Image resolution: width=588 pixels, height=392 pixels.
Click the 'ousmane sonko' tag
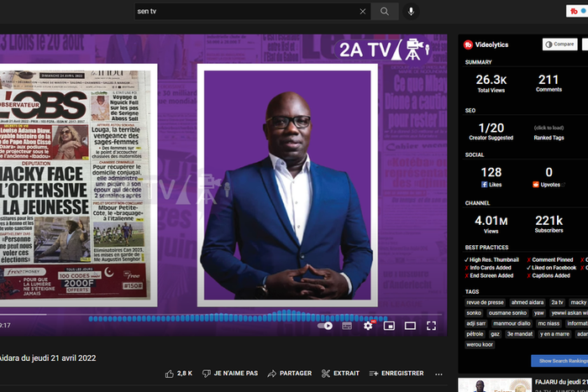pos(507,313)
